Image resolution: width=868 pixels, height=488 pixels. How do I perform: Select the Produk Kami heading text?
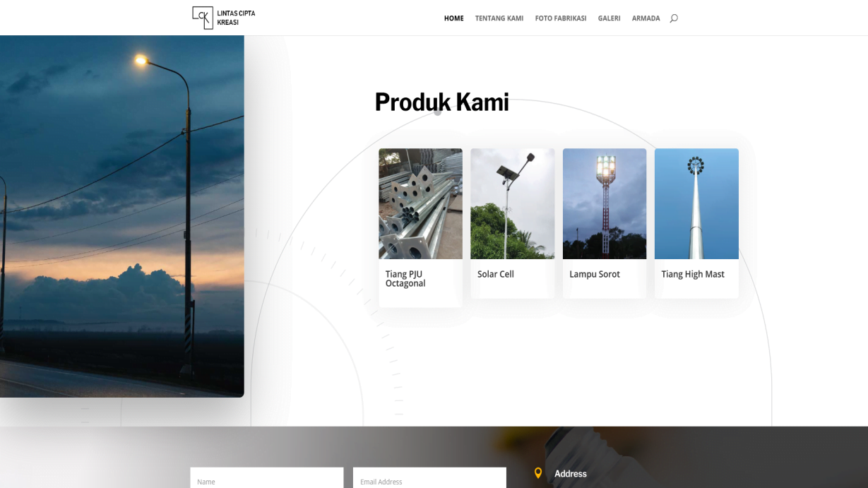442,102
